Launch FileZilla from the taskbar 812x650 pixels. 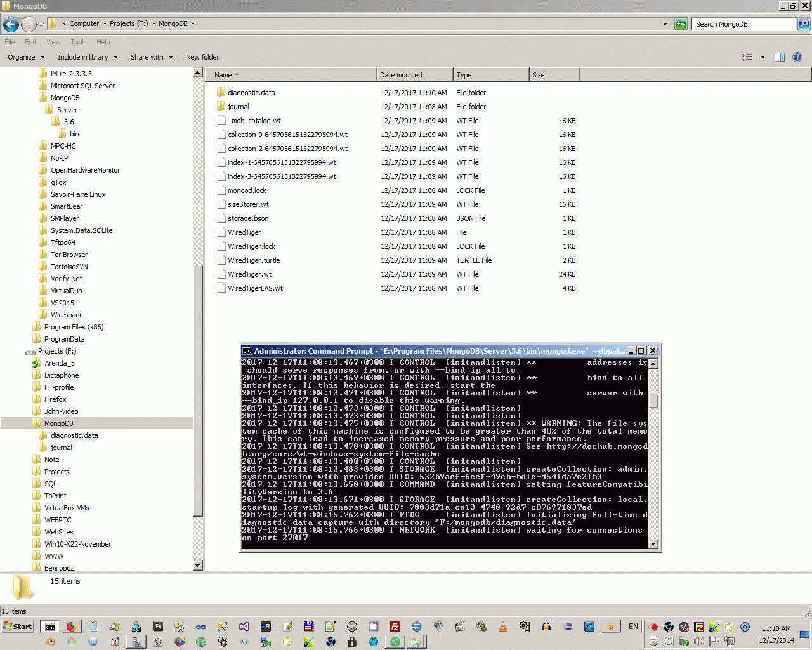click(395, 627)
